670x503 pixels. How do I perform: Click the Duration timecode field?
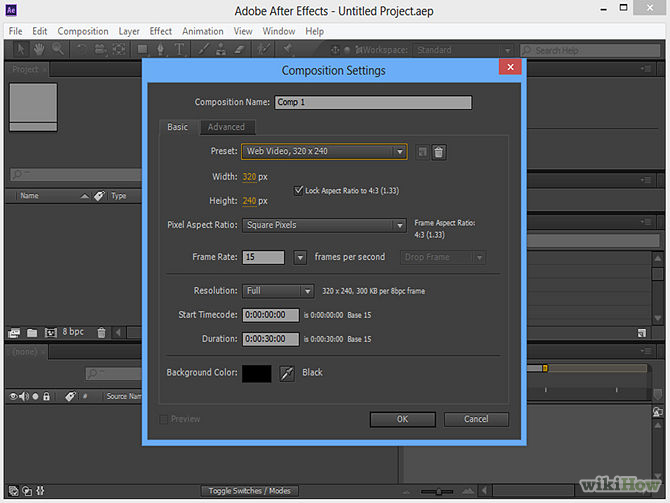(x=271, y=339)
